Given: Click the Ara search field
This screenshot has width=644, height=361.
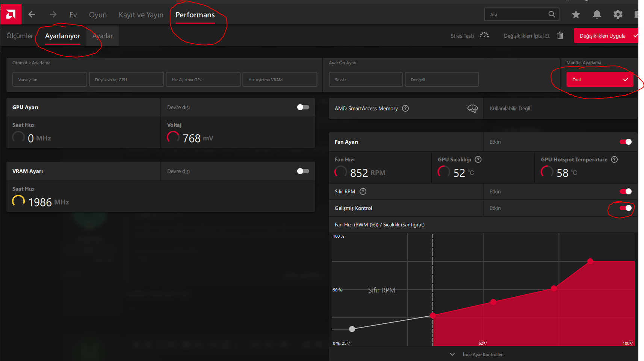Looking at the screenshot, I should pos(522,14).
